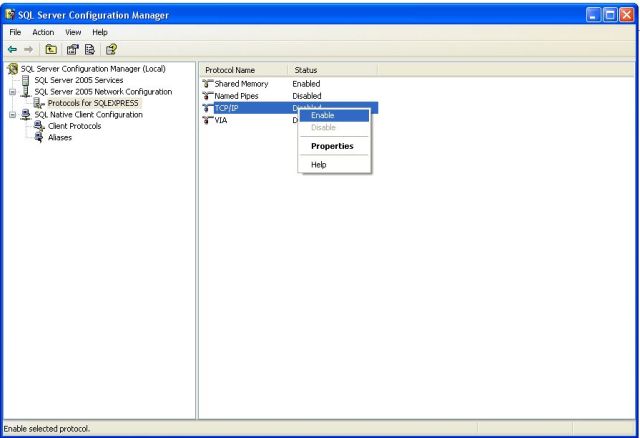Click the Forward arrow toolbar icon
640x438 pixels.
point(29,49)
